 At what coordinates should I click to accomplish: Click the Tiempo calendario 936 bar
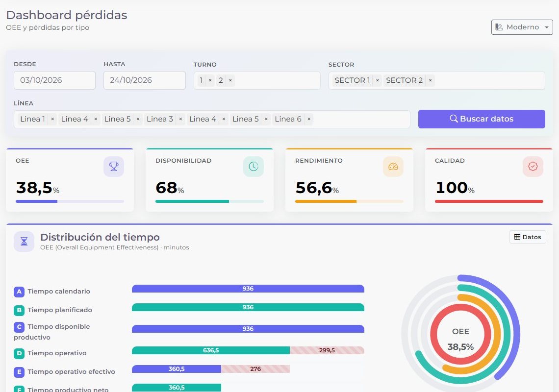(248, 289)
